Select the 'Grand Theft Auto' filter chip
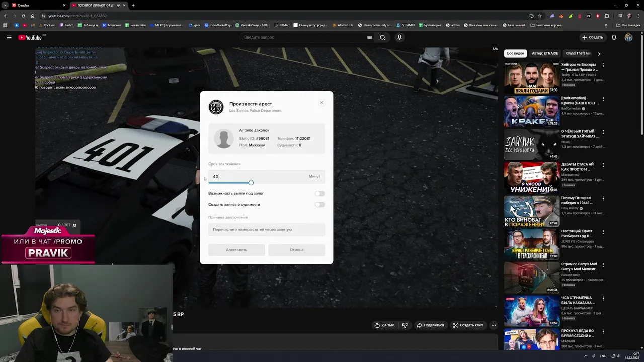 click(578, 53)
